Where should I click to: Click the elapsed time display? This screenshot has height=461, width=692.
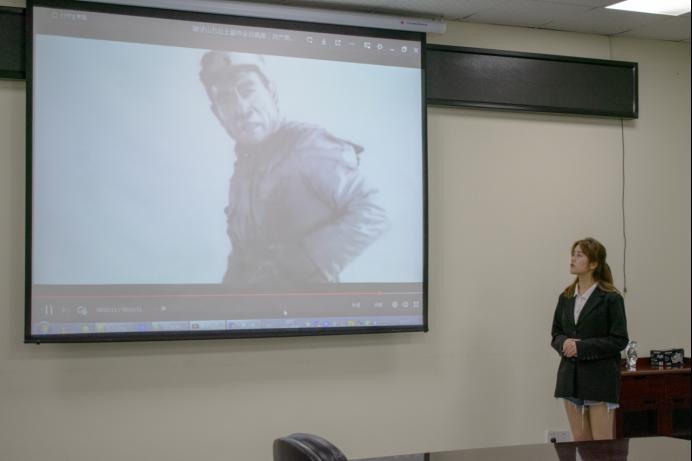(118, 310)
